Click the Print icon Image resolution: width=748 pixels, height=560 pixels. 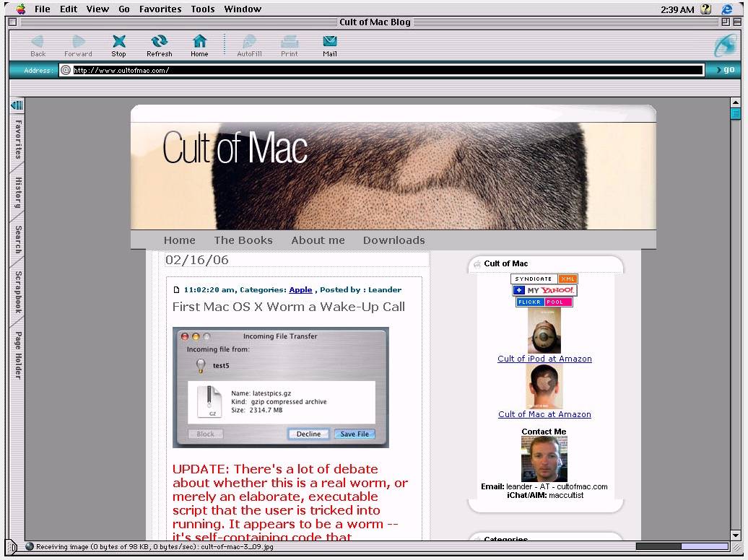pyautogui.click(x=290, y=43)
